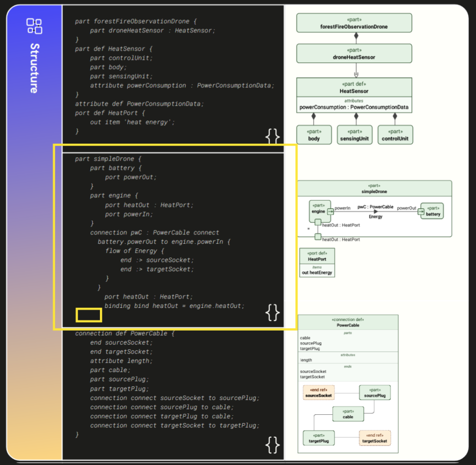Screen dimensions: 476x465
Task: Click the HeatSensor part def header
Action: click(x=354, y=88)
